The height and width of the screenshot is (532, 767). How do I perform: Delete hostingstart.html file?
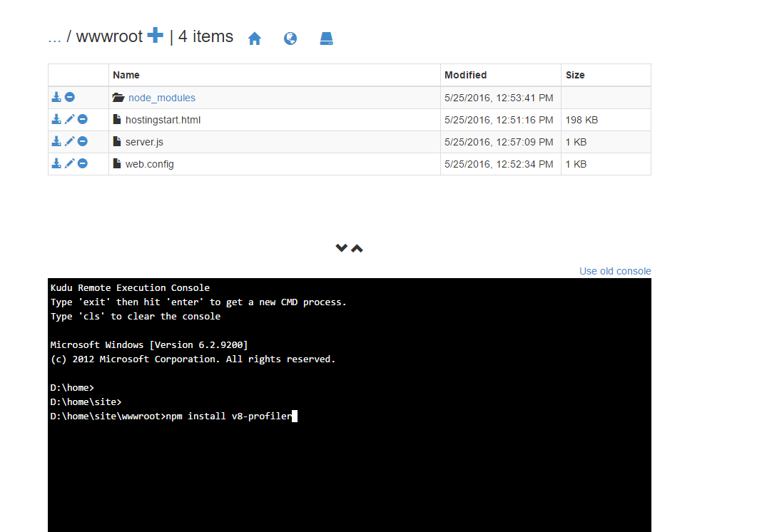tap(83, 119)
